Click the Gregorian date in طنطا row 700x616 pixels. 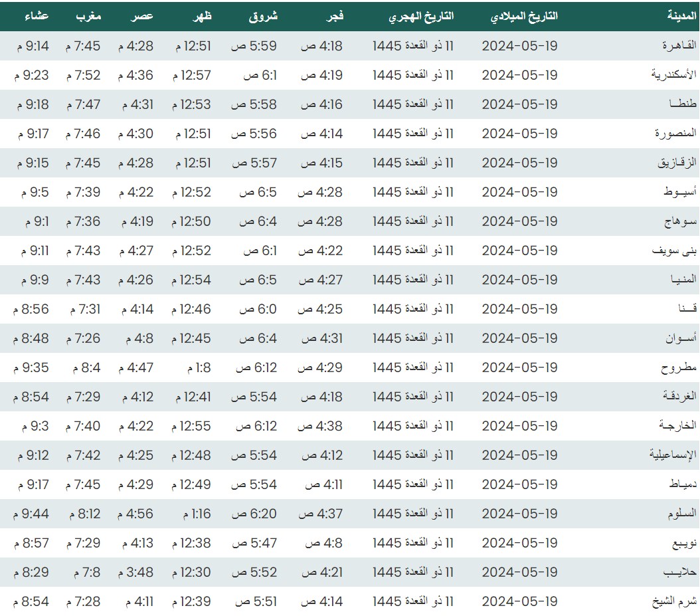click(x=519, y=104)
